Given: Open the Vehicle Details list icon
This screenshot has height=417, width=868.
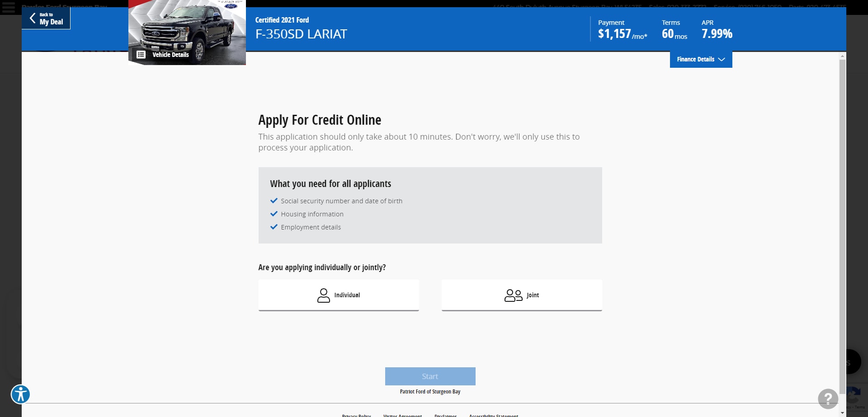Looking at the screenshot, I should tap(141, 55).
